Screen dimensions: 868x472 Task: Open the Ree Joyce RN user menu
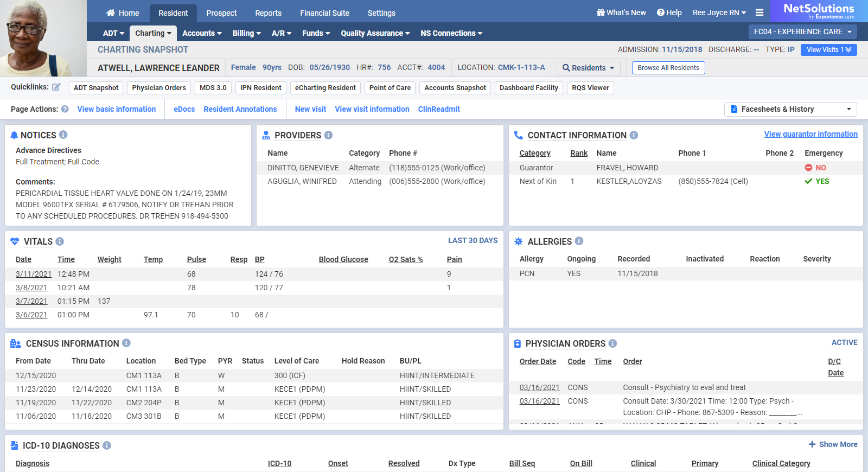coord(719,12)
